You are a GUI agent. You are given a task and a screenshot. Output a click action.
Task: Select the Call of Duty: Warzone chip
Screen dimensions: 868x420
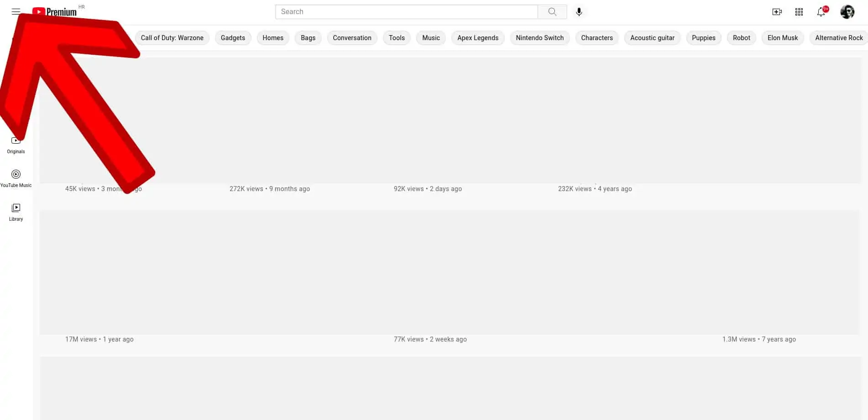click(x=172, y=38)
